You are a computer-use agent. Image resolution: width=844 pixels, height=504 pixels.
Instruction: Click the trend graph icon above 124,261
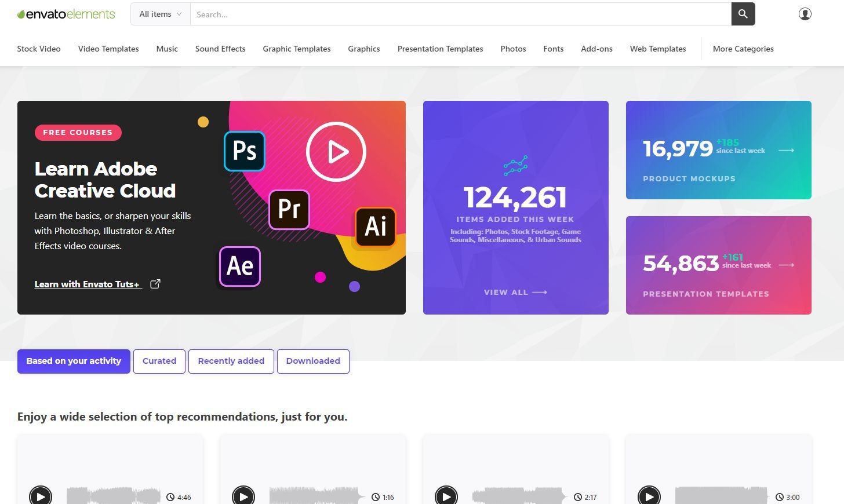(515, 165)
